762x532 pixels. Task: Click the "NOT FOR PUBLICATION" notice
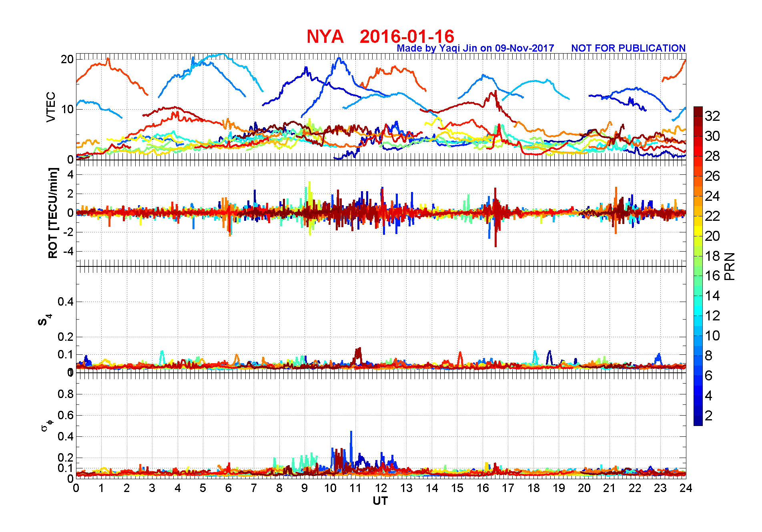tap(628, 48)
